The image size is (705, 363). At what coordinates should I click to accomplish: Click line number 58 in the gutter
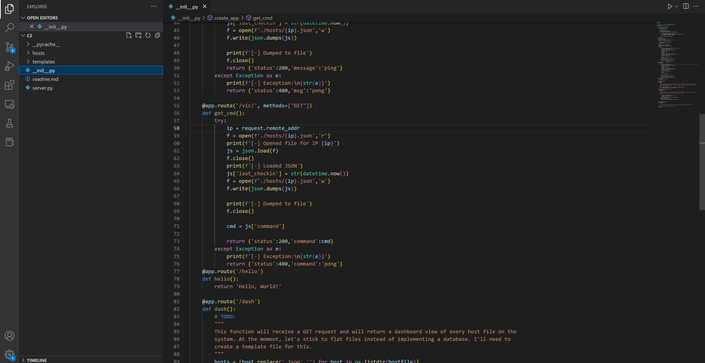[176, 128]
